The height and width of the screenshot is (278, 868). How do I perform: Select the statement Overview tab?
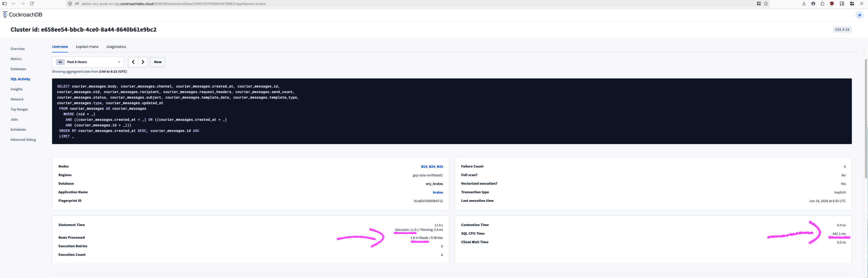pyautogui.click(x=60, y=47)
